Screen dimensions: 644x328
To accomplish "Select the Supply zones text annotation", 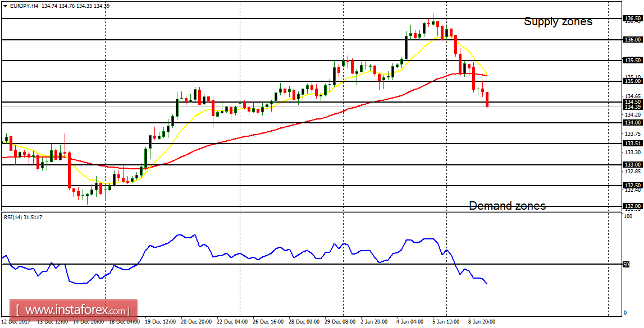I will click(558, 21).
